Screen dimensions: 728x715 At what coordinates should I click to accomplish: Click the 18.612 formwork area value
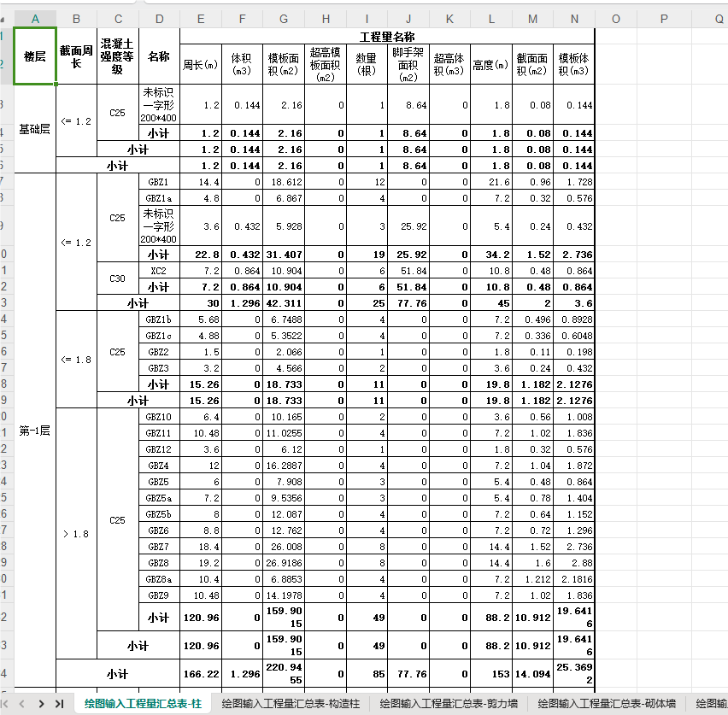284,182
